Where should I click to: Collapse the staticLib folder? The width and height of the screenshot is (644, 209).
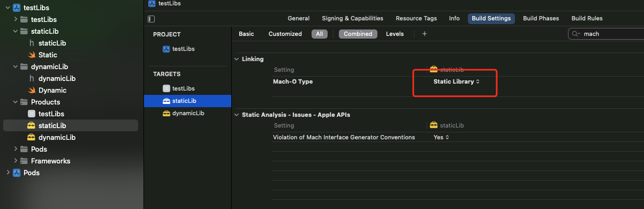pyautogui.click(x=15, y=31)
